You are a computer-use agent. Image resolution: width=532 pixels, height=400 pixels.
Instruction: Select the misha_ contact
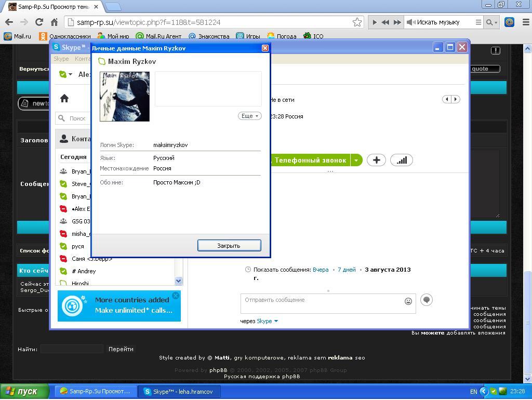[x=75, y=234]
